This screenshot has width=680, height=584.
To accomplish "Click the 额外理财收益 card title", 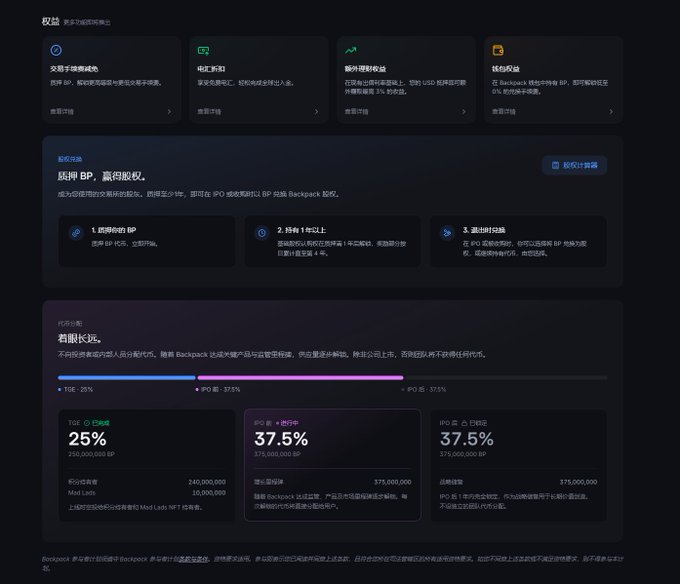I will pos(365,69).
